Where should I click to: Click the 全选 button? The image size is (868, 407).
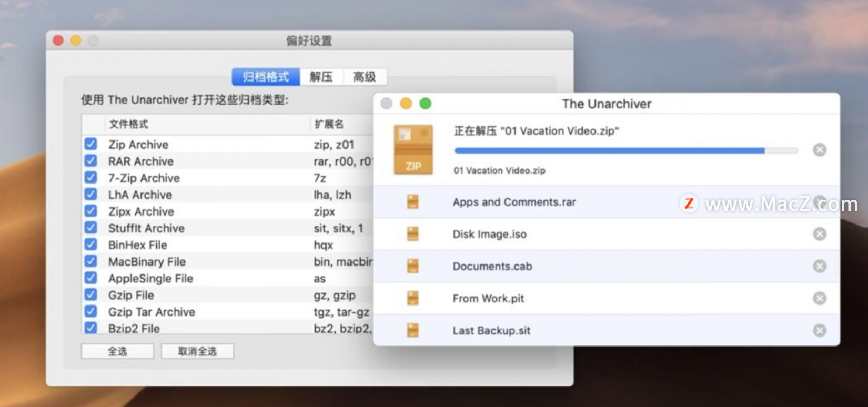[117, 351]
